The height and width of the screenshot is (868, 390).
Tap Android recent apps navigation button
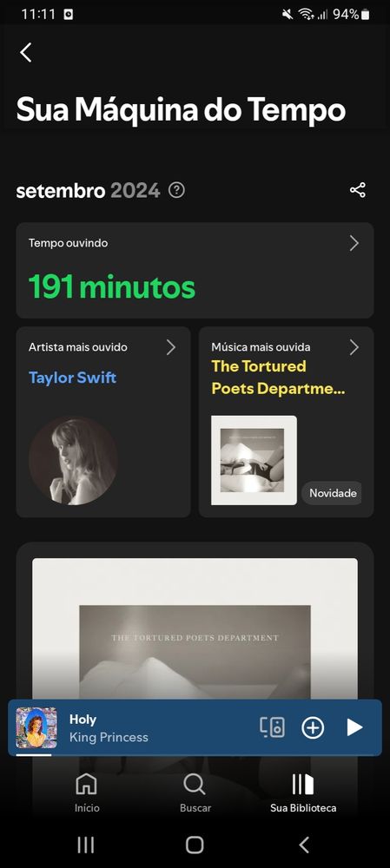click(x=86, y=845)
